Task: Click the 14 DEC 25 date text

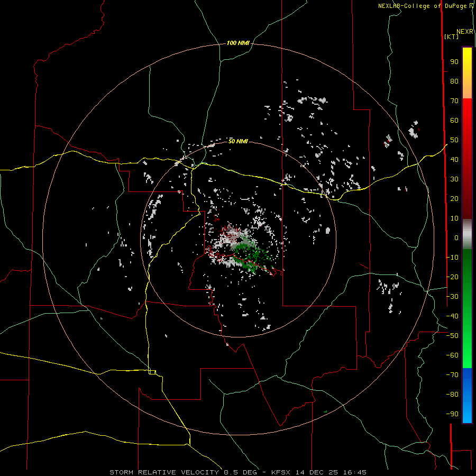Action: point(317,472)
